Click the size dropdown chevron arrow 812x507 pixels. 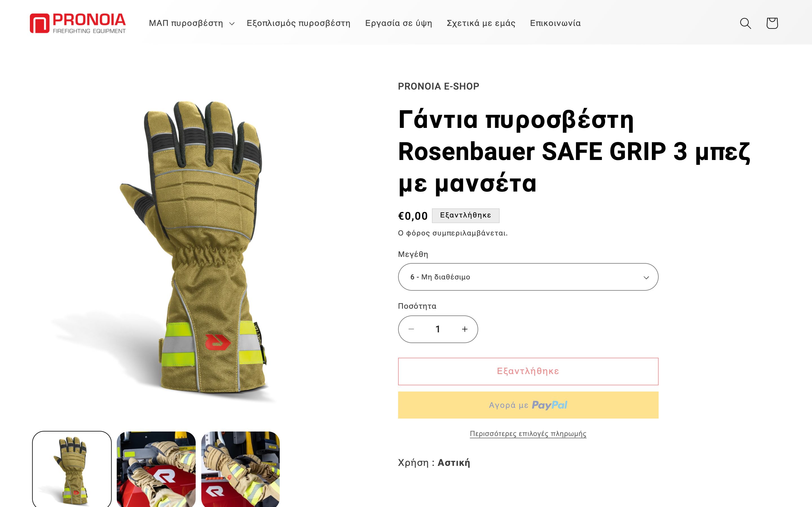646,277
